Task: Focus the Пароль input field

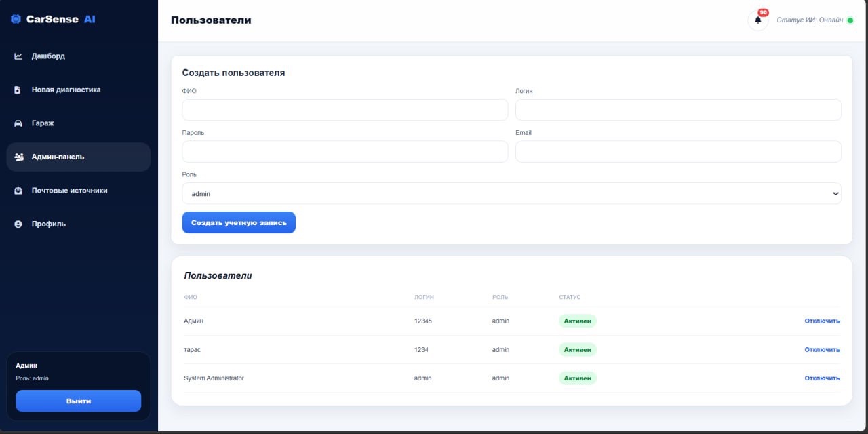Action: coord(344,152)
